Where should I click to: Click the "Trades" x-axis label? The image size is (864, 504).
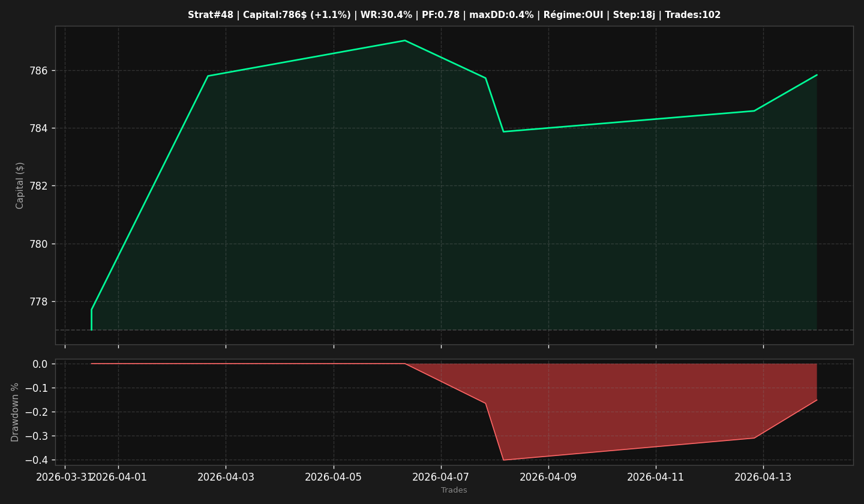454,490
